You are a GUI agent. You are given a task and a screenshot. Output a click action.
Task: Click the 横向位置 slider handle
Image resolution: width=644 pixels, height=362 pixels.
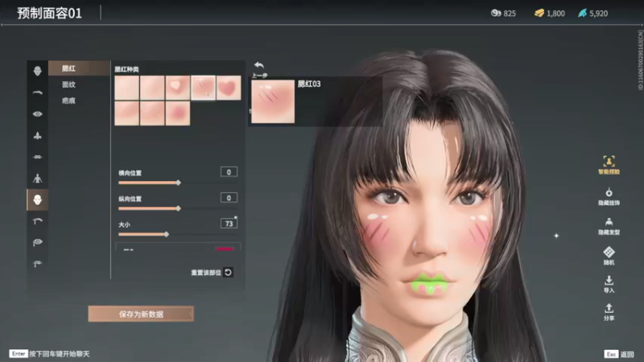(178, 183)
